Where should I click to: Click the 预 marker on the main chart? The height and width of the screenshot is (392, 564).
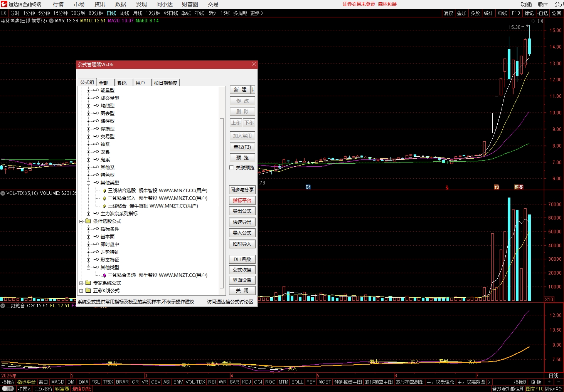497,187
